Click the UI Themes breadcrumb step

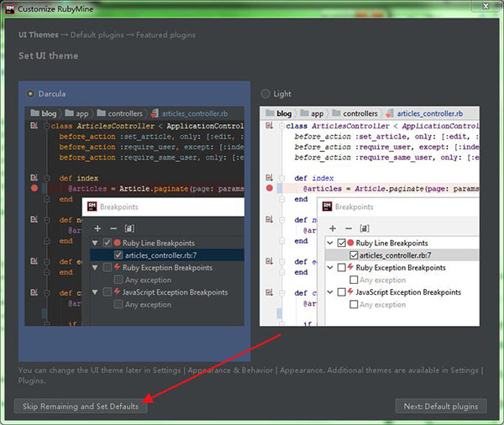coord(39,34)
